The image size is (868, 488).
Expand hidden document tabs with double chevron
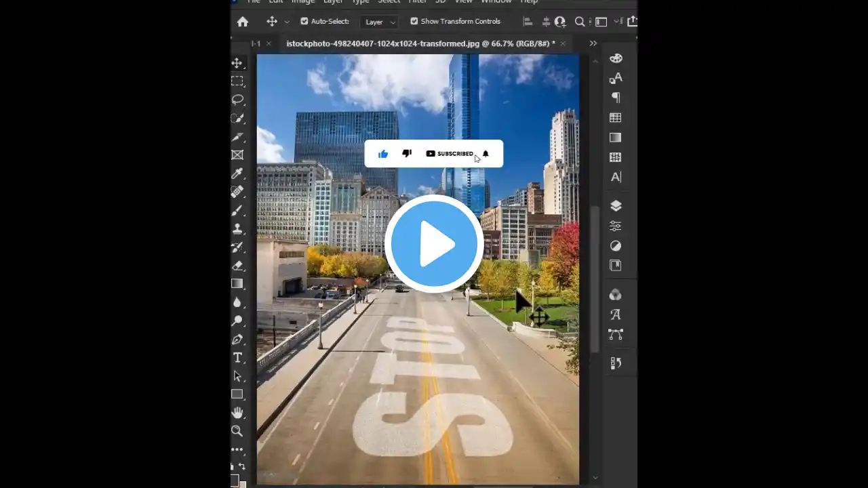(593, 43)
